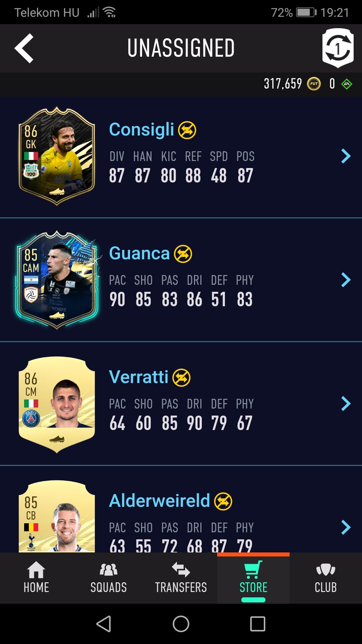The image size is (362, 644).
Task: Open the swap item badge icon
Action: coord(338,48)
